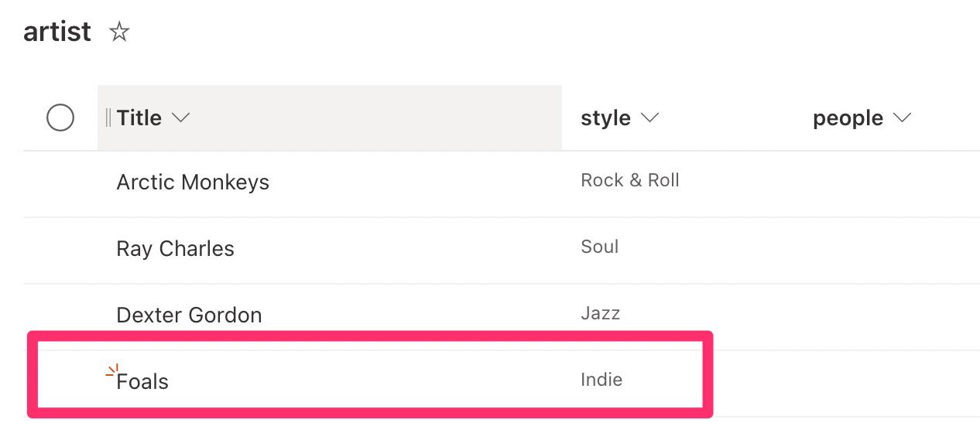The width and height of the screenshot is (980, 433).
Task: Click the new-item glimmer icon beside Foals
Action: pos(113,372)
